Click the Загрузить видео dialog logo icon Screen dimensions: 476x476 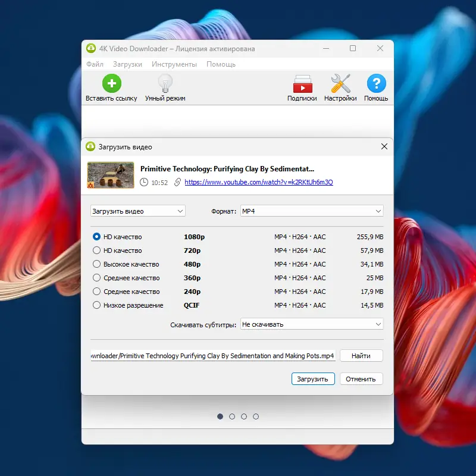click(90, 146)
